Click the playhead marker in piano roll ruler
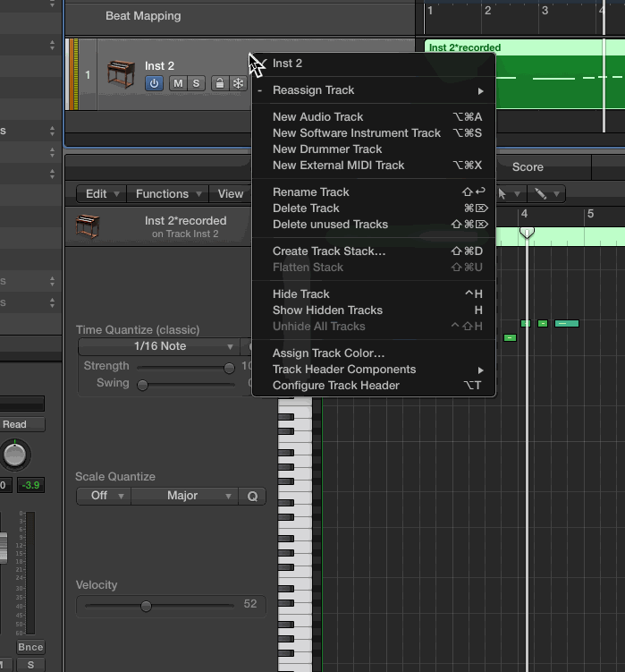This screenshot has width=625, height=672. pos(527,233)
